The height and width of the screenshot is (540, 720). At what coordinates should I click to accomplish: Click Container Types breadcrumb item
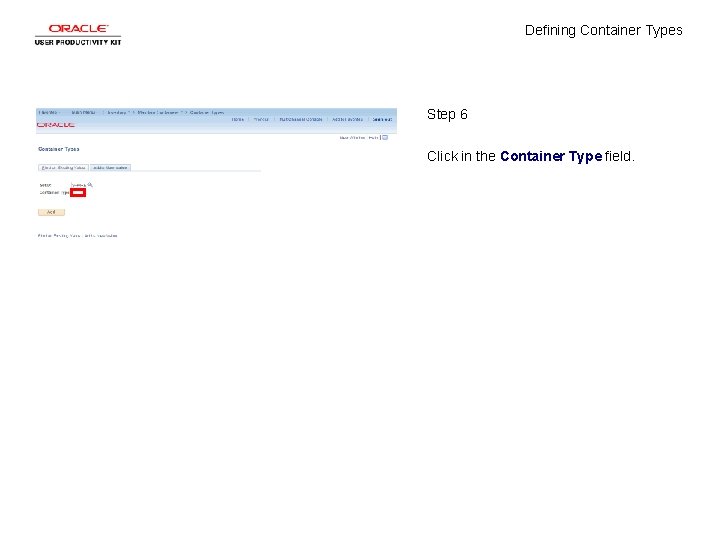click(207, 112)
